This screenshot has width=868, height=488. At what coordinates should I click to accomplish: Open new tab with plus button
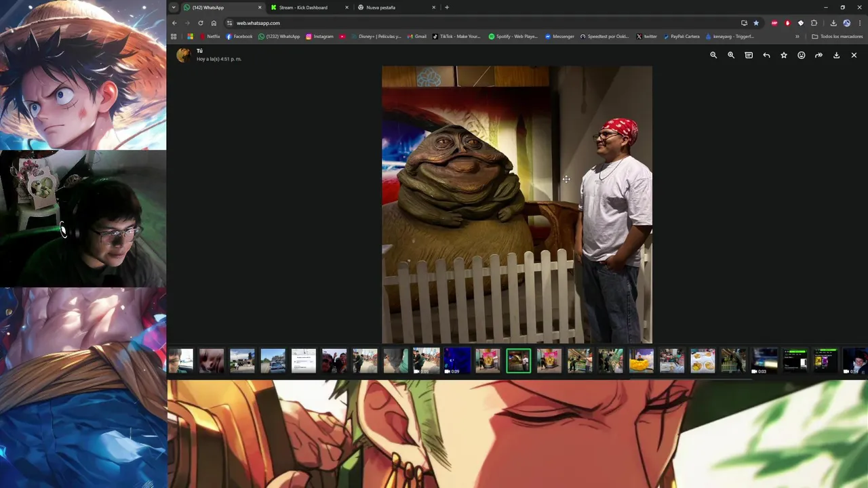446,7
